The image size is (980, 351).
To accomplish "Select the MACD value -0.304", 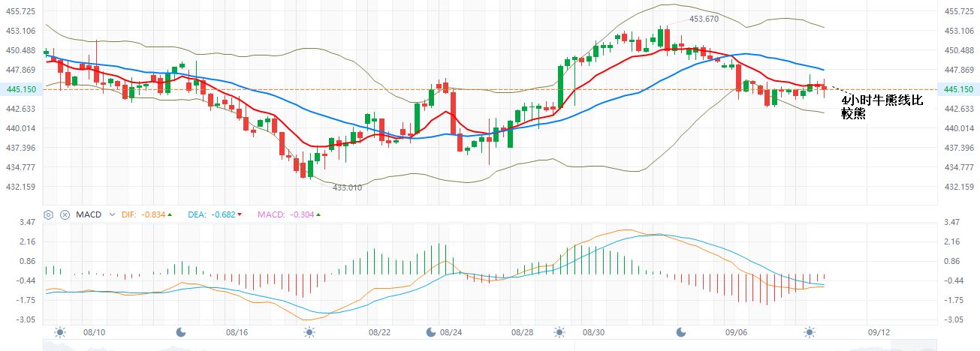I will click(x=303, y=214).
